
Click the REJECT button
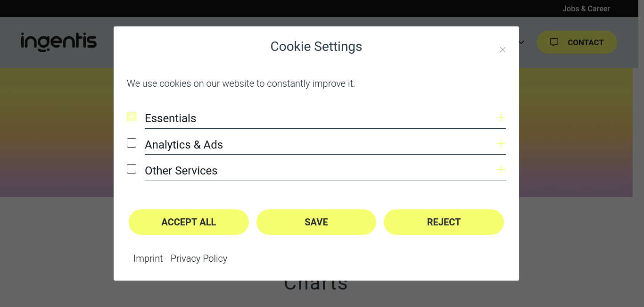point(444,222)
